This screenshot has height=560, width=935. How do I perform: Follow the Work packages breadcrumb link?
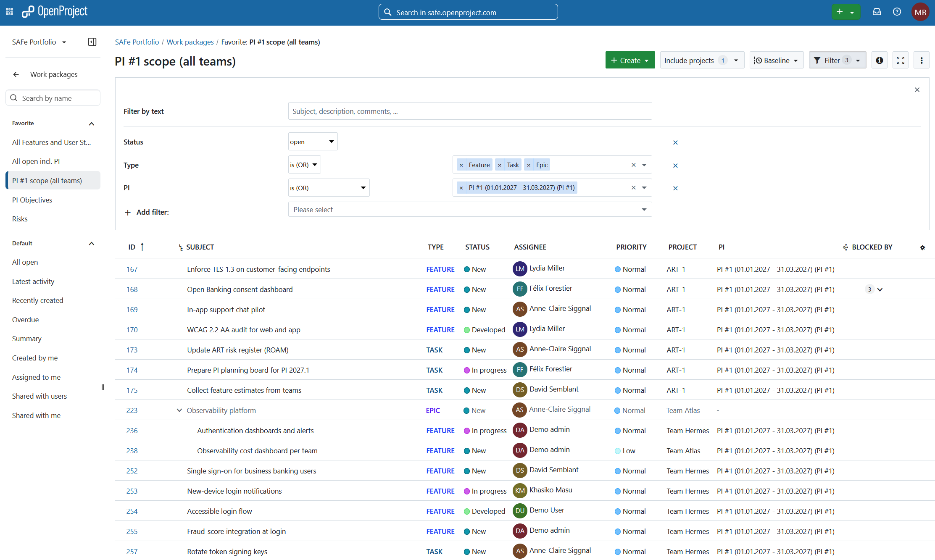tap(190, 42)
